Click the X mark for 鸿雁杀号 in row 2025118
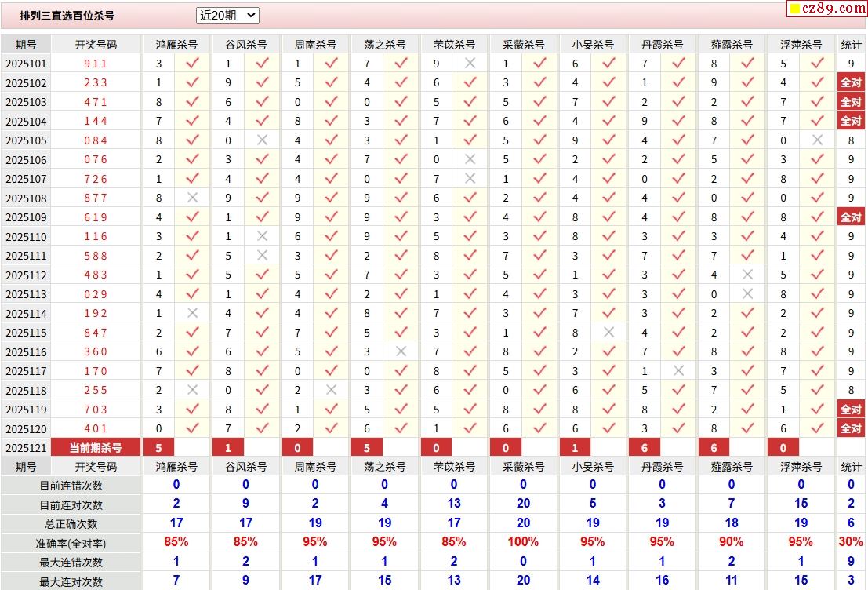 pos(193,390)
